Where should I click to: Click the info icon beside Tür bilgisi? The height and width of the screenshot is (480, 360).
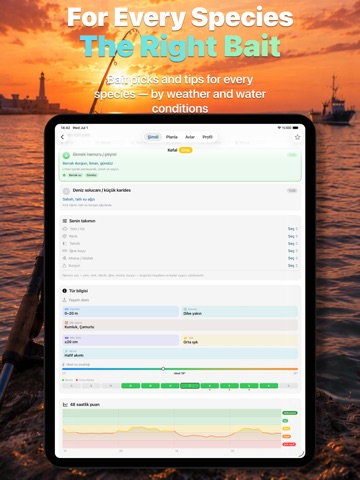point(65,291)
